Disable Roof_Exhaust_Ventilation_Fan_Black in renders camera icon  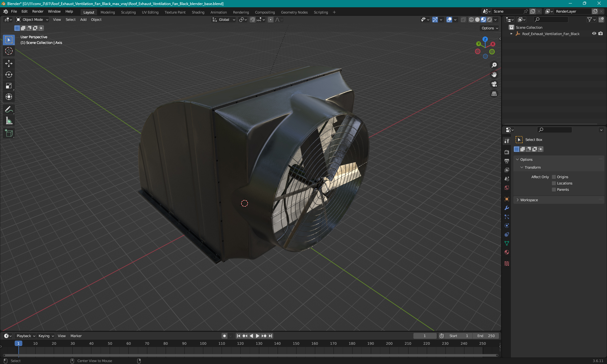[601, 33]
